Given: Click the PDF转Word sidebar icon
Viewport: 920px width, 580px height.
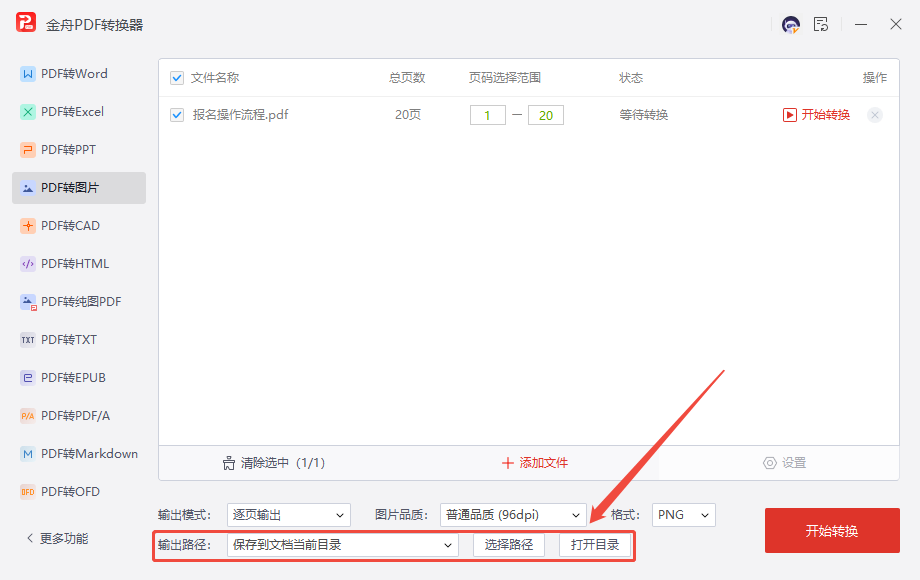Looking at the screenshot, I should pyautogui.click(x=28, y=74).
